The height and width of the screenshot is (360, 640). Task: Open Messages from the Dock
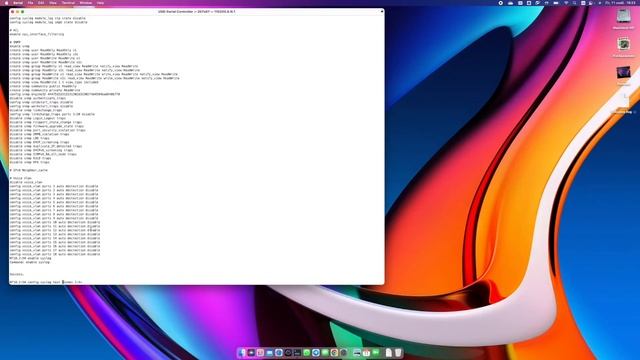click(x=325, y=353)
